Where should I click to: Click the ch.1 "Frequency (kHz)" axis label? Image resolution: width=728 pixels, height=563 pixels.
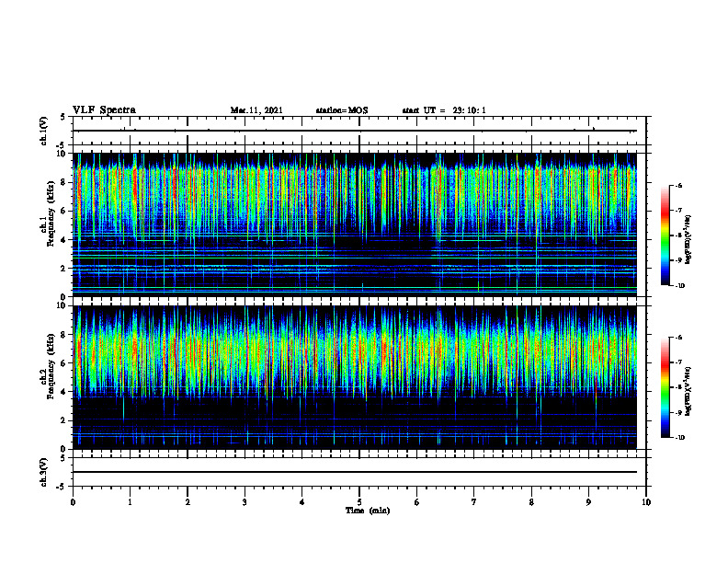point(51,213)
